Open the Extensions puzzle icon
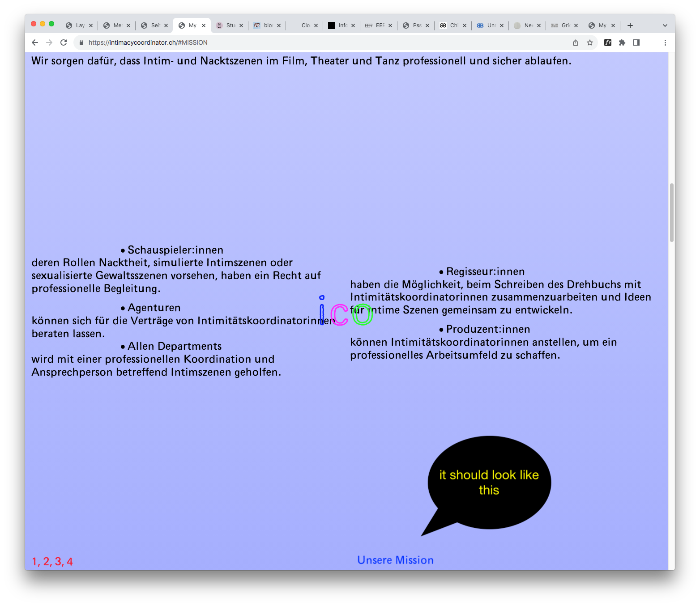The height and width of the screenshot is (606, 700). click(622, 42)
